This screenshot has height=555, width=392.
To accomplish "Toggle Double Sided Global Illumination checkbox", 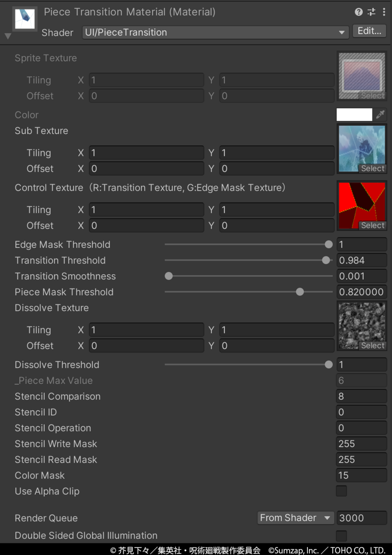I will 342,536.
